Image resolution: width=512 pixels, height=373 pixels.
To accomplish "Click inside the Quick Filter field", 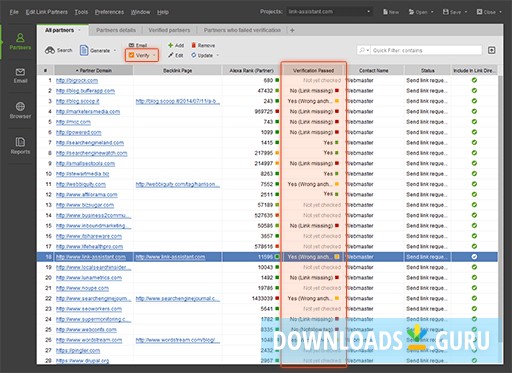I will [x=426, y=50].
